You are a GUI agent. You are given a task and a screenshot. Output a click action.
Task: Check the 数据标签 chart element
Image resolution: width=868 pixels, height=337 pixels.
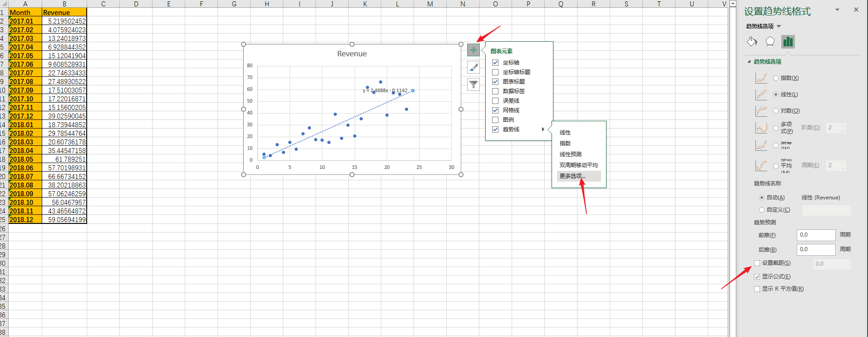coord(495,91)
